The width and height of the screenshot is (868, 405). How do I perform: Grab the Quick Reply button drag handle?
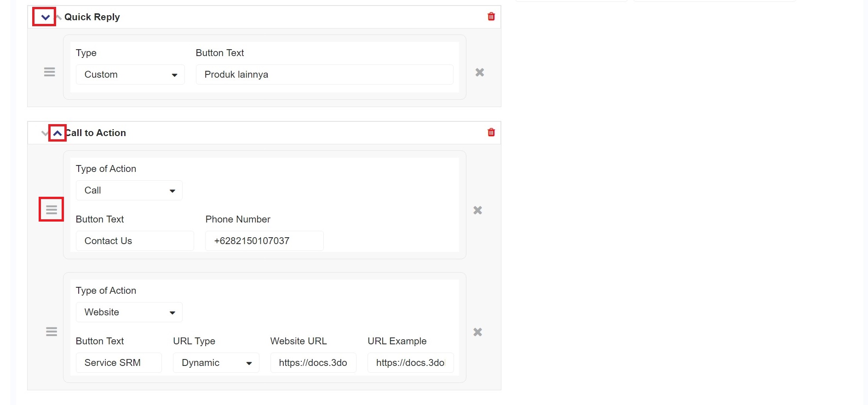(50, 72)
